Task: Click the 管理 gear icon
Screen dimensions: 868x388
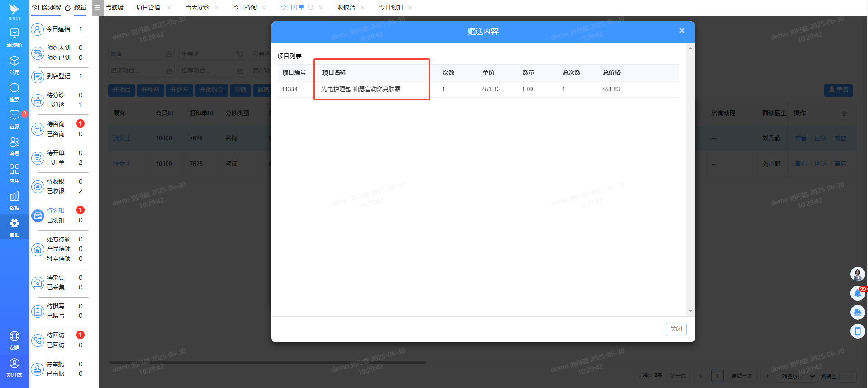Action: [x=14, y=227]
